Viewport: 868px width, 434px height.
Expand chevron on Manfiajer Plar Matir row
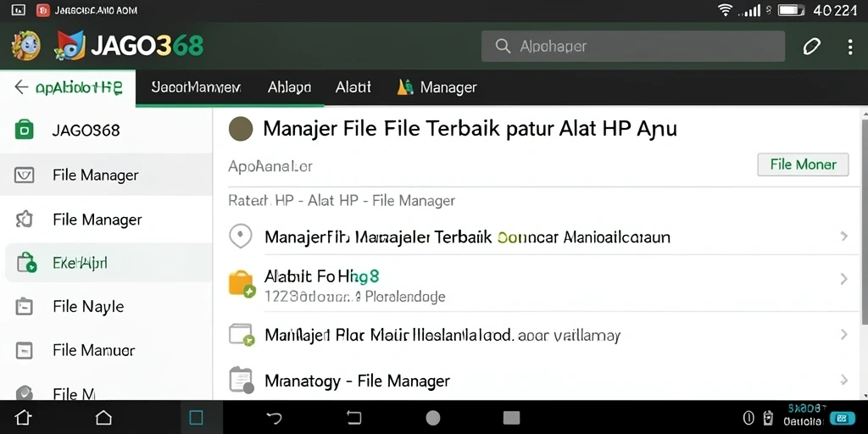[844, 334]
